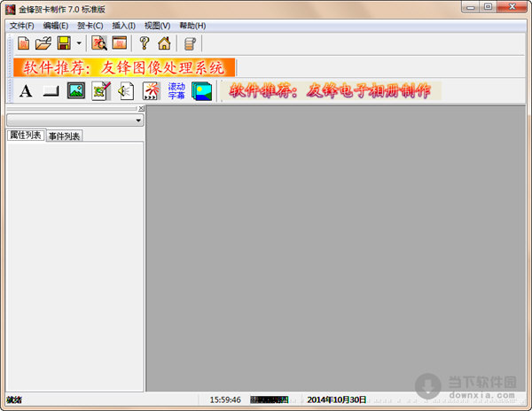Preview the card with magnifier icon

[x=99, y=43]
